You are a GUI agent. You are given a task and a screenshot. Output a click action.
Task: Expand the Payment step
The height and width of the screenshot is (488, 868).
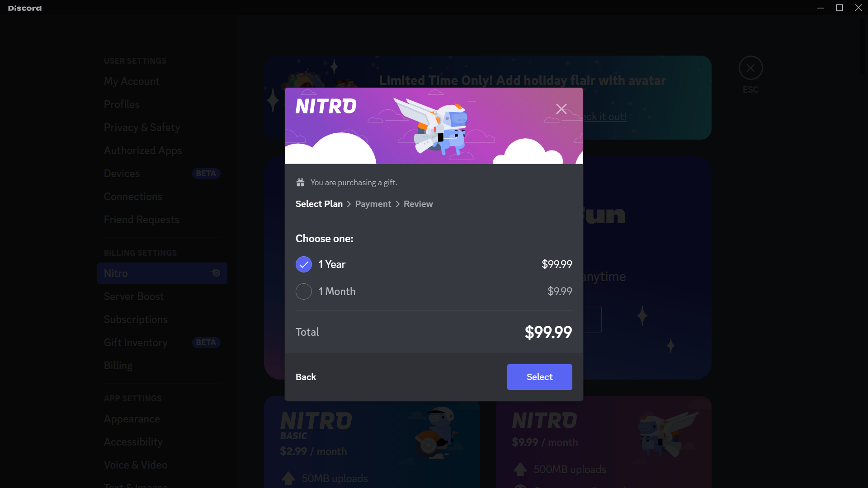click(x=373, y=204)
